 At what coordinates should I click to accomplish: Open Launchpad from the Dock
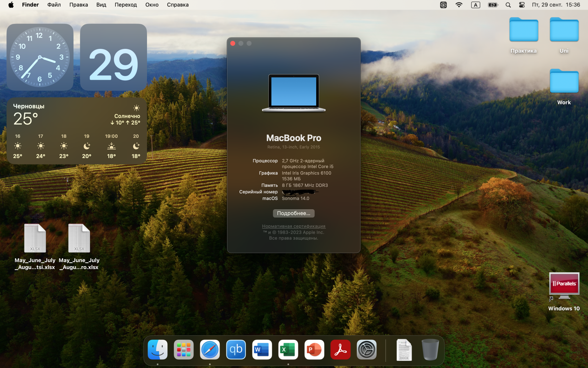pyautogui.click(x=183, y=350)
